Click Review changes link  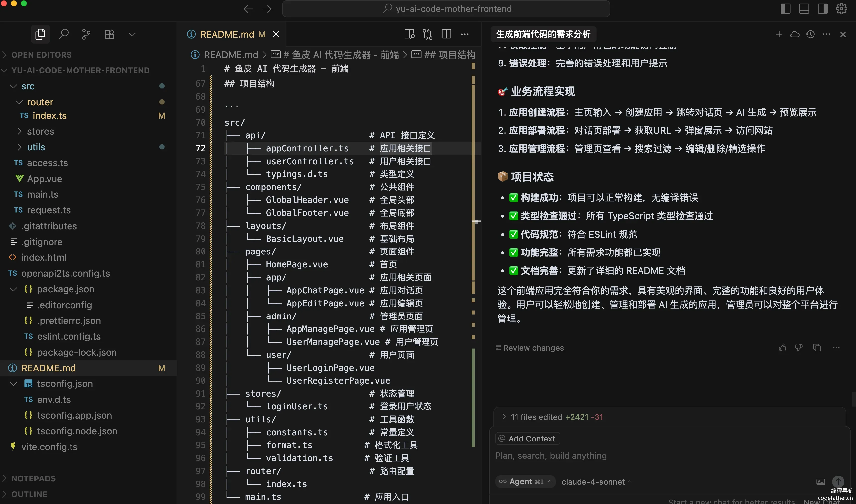530,348
